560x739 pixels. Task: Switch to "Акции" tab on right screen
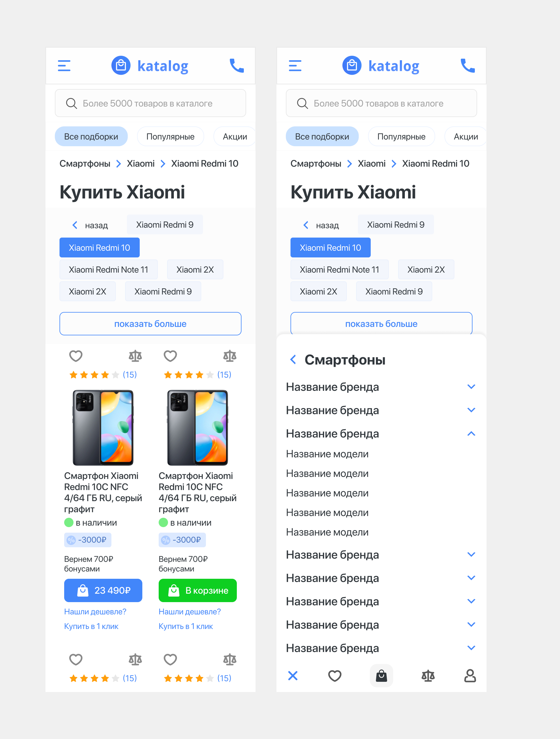coord(466,137)
